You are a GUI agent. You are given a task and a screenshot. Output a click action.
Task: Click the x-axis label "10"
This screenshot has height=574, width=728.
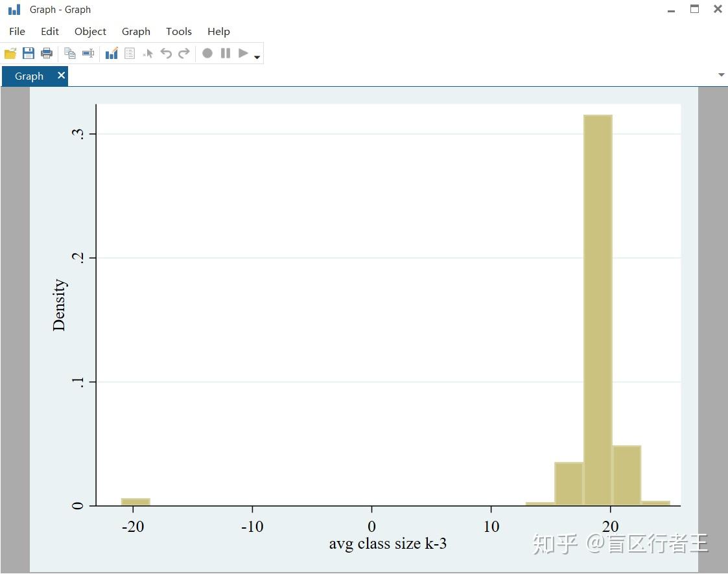[x=491, y=526]
